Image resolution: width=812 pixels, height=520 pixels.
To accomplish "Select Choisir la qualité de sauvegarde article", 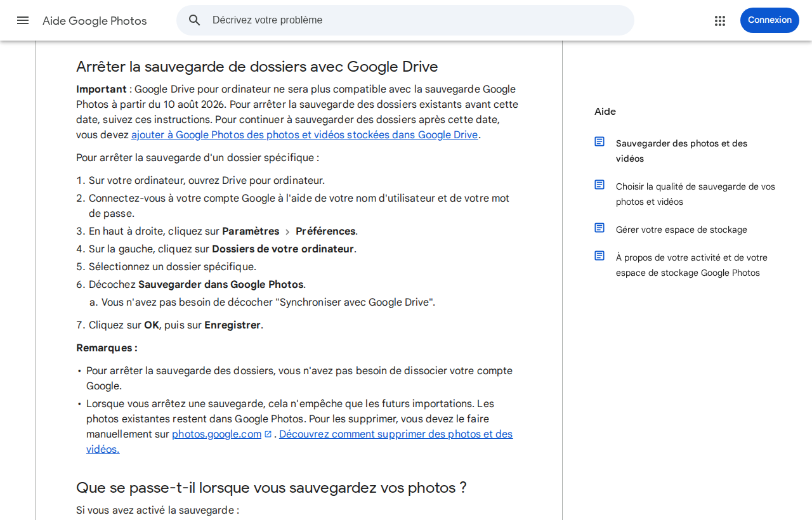I will tap(695, 194).
